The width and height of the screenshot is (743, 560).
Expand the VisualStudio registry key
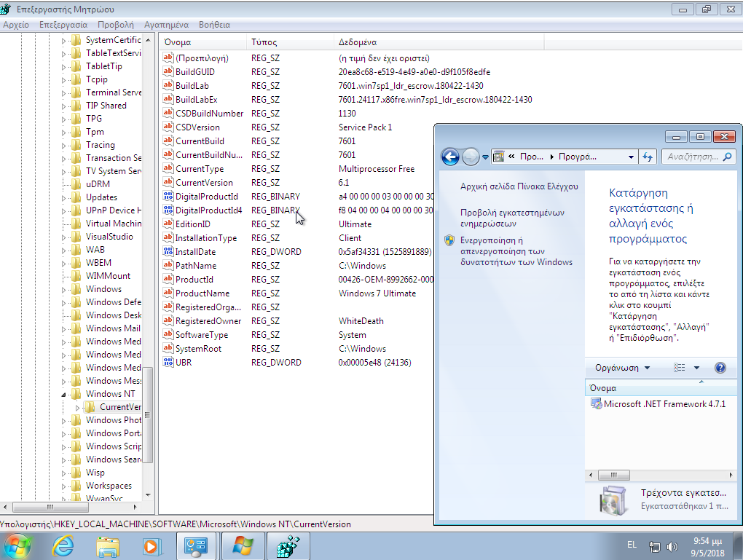click(x=63, y=237)
